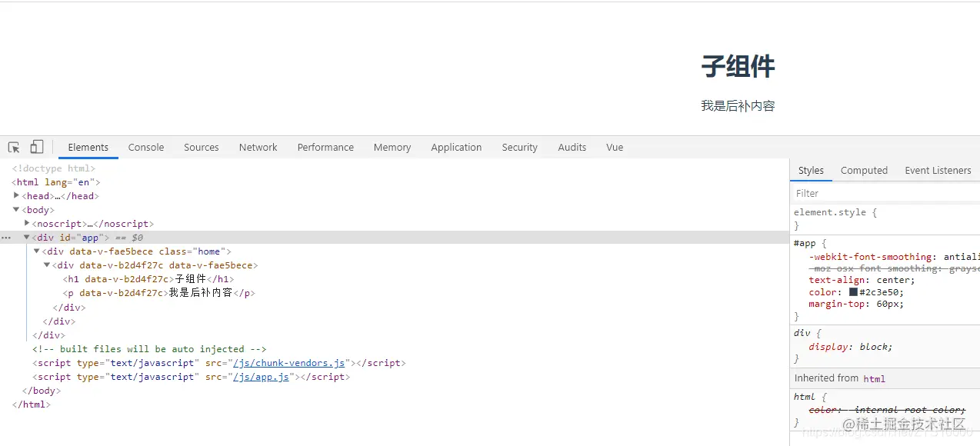
Task: Click the -webkit-font-smoothing declaration
Action: click(x=895, y=257)
